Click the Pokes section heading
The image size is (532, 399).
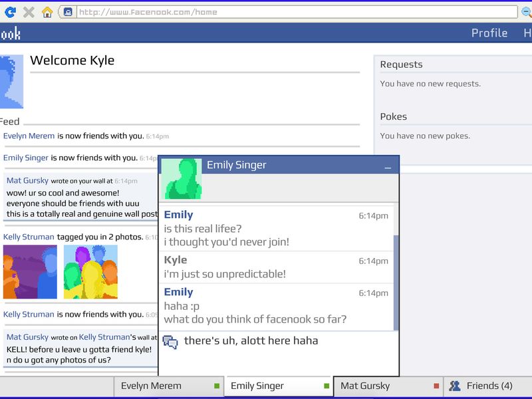[x=394, y=117]
